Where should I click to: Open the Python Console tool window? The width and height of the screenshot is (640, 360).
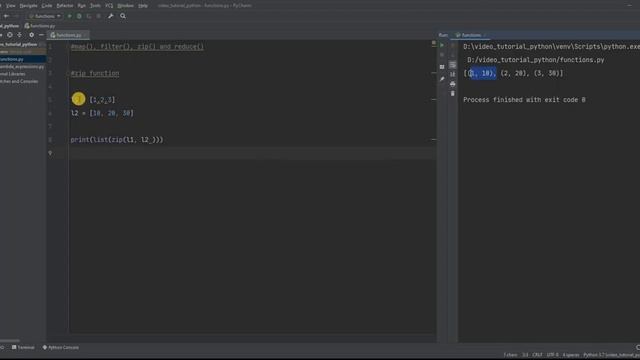(61, 347)
